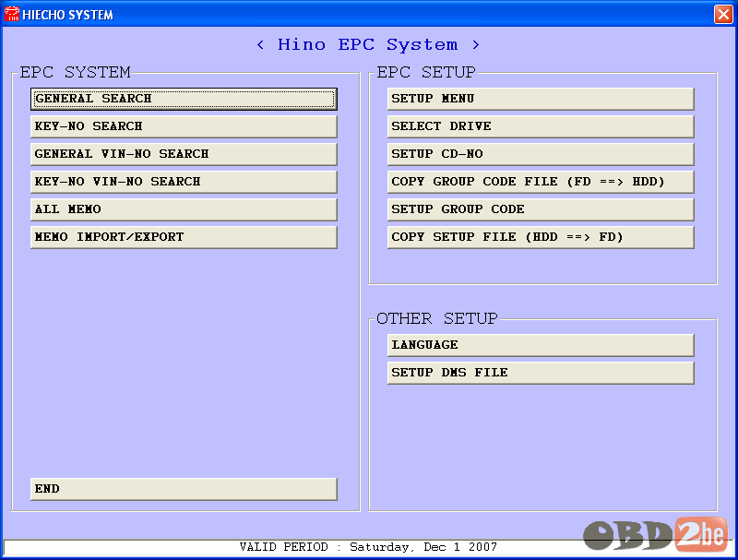Open MEMO IMPORT/EXPORT
738x560 pixels.
[184, 237]
